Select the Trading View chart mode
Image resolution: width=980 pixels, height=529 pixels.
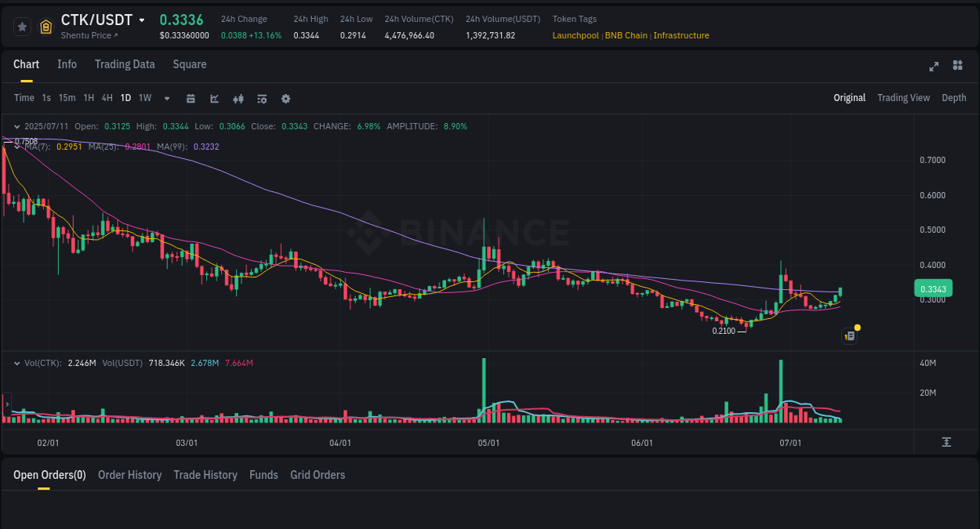coord(903,97)
